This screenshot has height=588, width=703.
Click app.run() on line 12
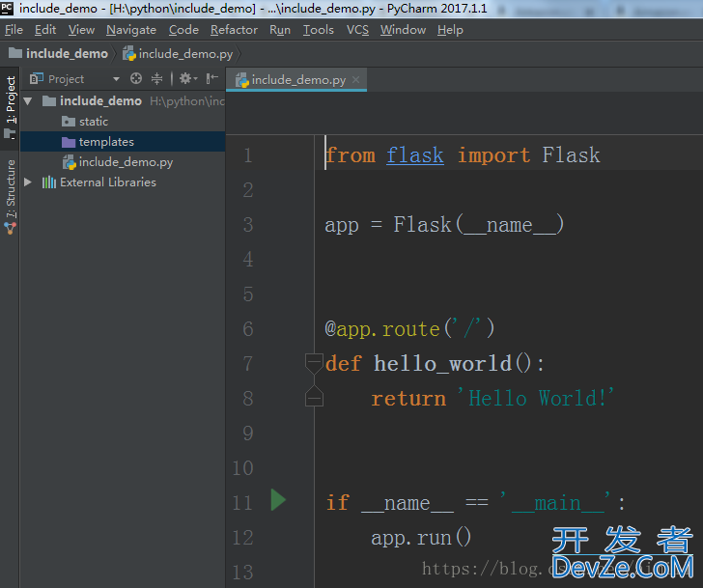(421, 538)
